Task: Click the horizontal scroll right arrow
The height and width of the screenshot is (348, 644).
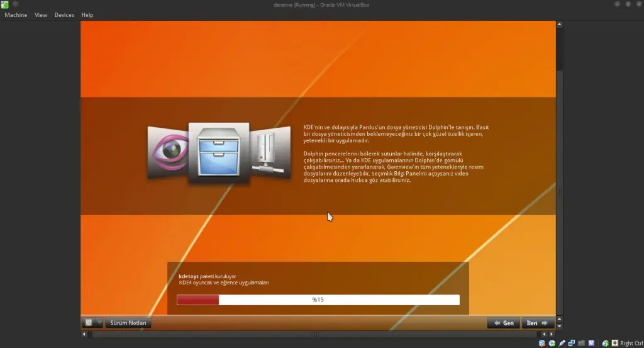Action: click(x=552, y=334)
